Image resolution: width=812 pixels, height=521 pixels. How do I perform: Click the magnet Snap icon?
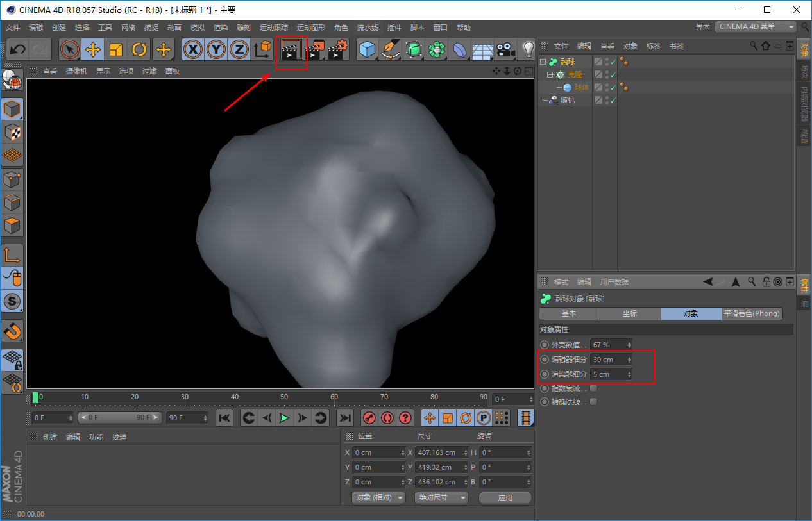12,331
